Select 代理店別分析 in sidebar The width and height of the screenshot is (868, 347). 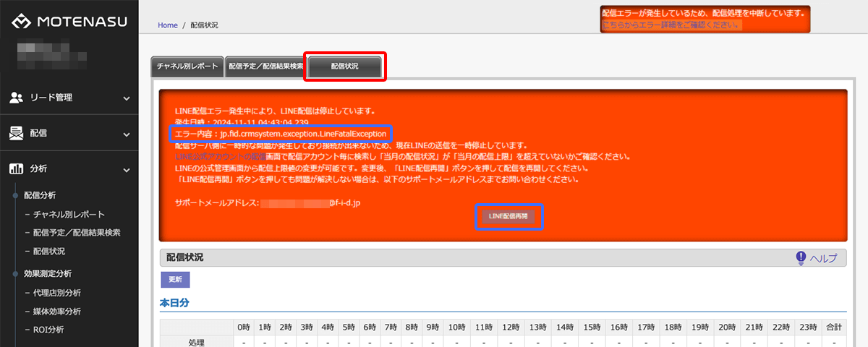pyautogui.click(x=56, y=293)
